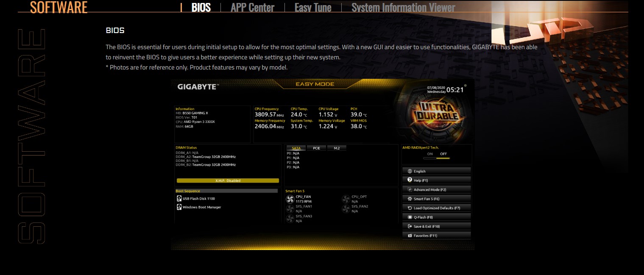Select the SATA storage tab
This screenshot has height=275, width=644.
[296, 148]
